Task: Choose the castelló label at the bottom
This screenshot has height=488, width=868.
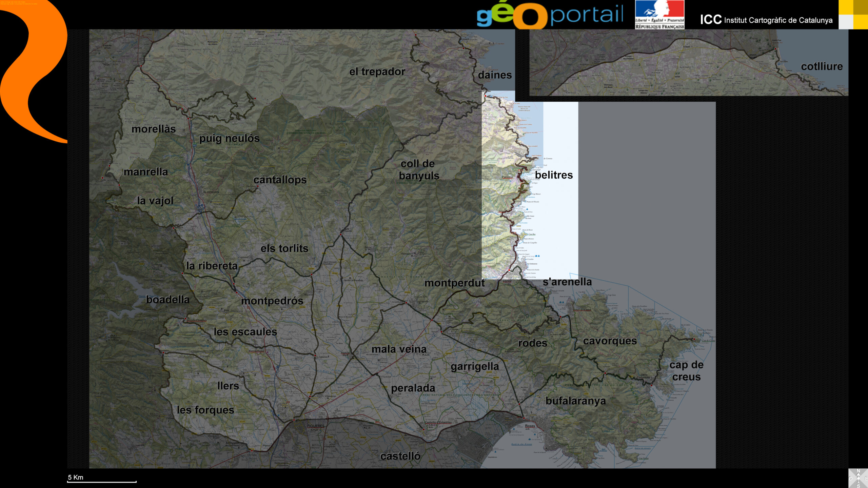Action: pyautogui.click(x=400, y=456)
